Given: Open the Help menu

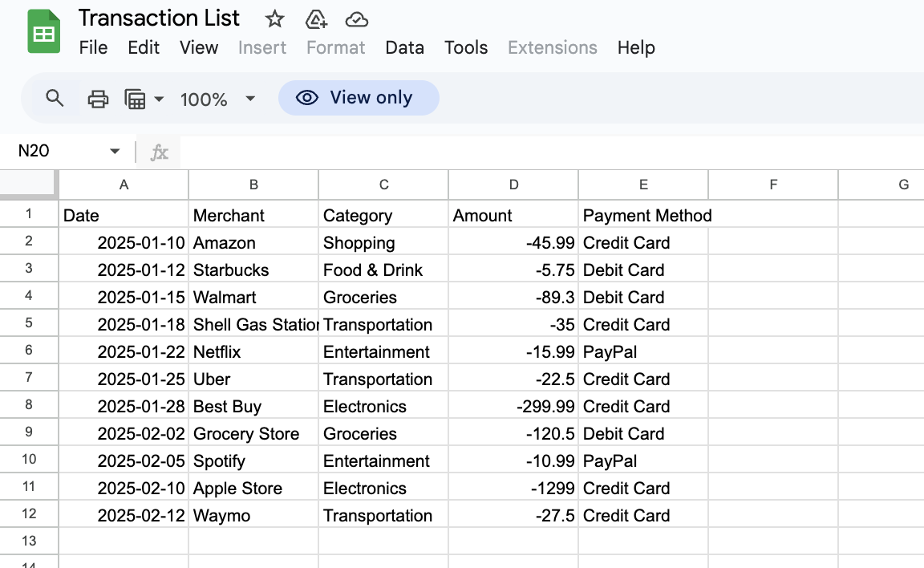Looking at the screenshot, I should click(x=636, y=47).
